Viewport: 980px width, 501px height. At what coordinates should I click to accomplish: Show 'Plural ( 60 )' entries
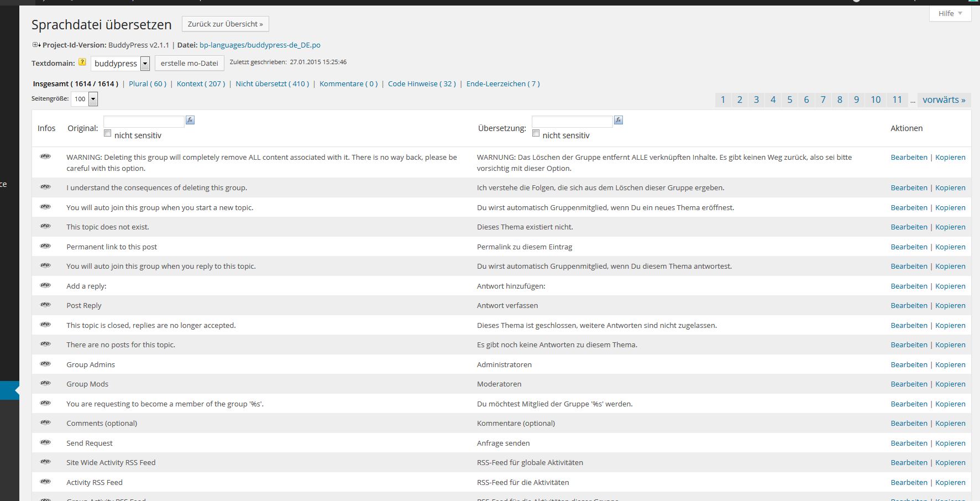coord(147,84)
